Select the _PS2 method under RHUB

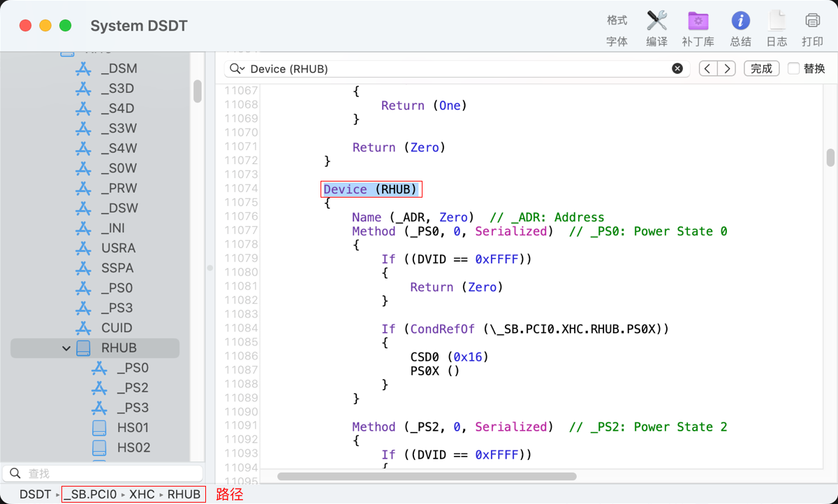point(132,387)
